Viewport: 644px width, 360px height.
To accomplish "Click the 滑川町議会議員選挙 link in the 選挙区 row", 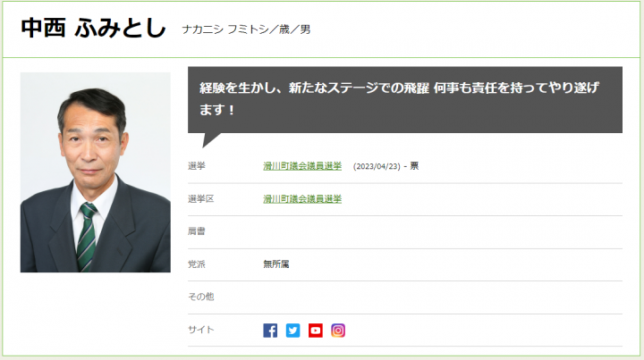I will pos(301,198).
